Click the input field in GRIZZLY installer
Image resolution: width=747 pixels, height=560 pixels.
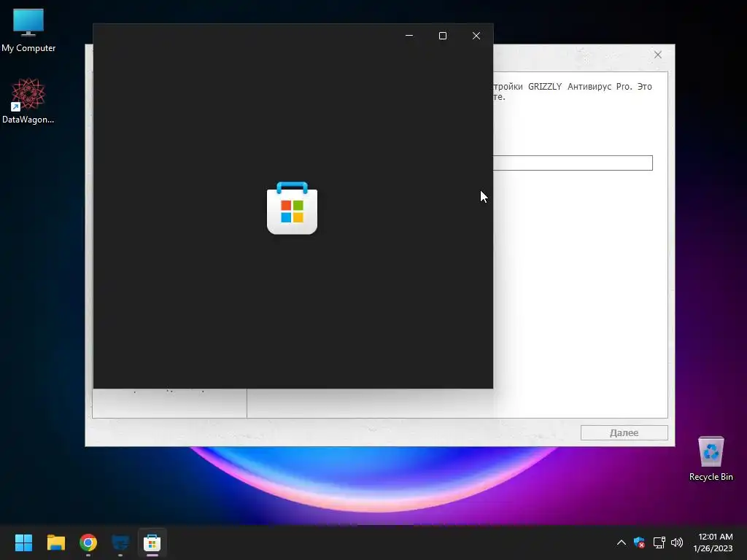pos(573,163)
